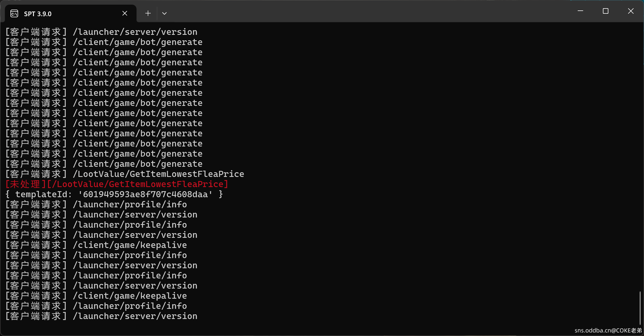Click the bottommost /launcher/server/version line
The width and height of the screenshot is (644, 336).
tap(101, 316)
